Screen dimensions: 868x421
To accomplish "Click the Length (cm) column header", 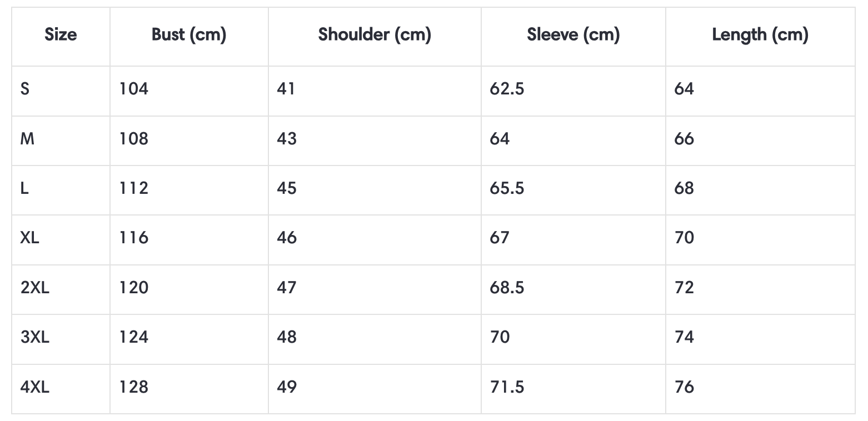I will pyautogui.click(x=760, y=34).
